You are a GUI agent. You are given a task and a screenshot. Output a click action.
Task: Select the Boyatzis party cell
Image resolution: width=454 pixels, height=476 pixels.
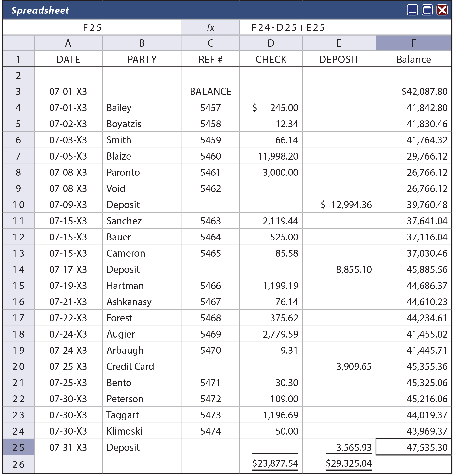click(142, 124)
